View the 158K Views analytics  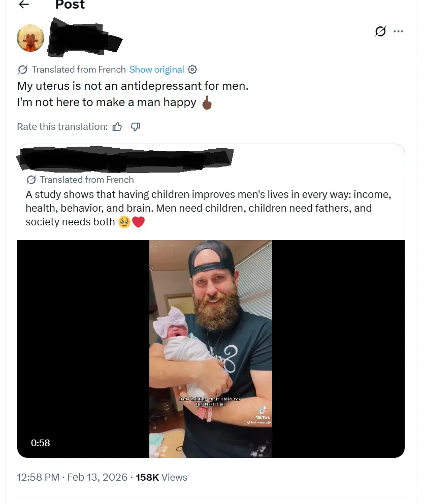click(161, 478)
